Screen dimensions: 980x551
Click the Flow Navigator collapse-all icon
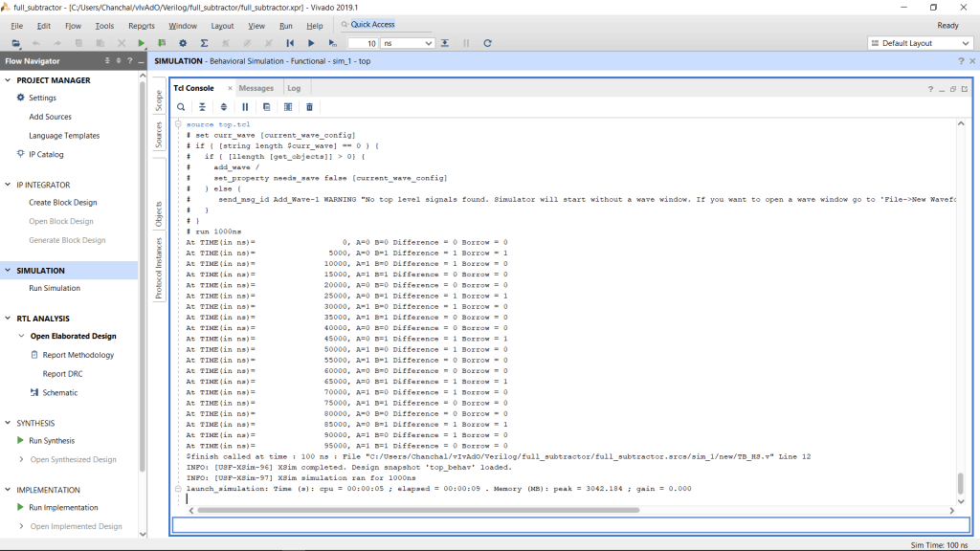pyautogui.click(x=107, y=60)
